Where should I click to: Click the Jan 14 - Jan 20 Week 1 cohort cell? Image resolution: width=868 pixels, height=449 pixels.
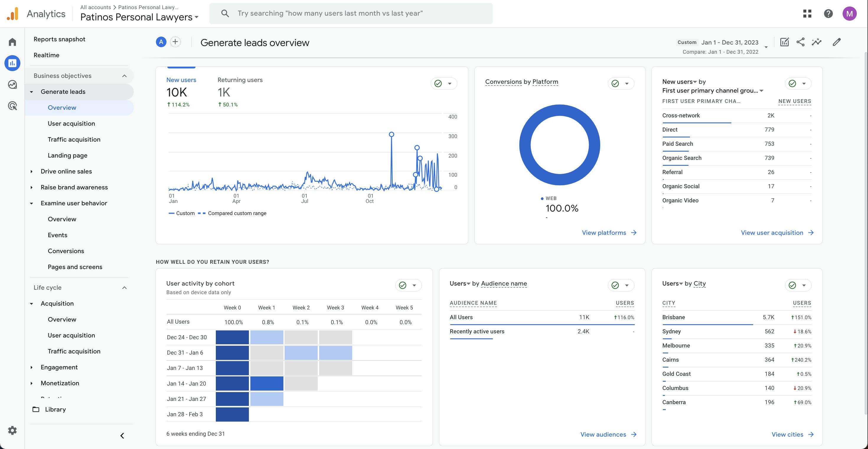point(267,384)
